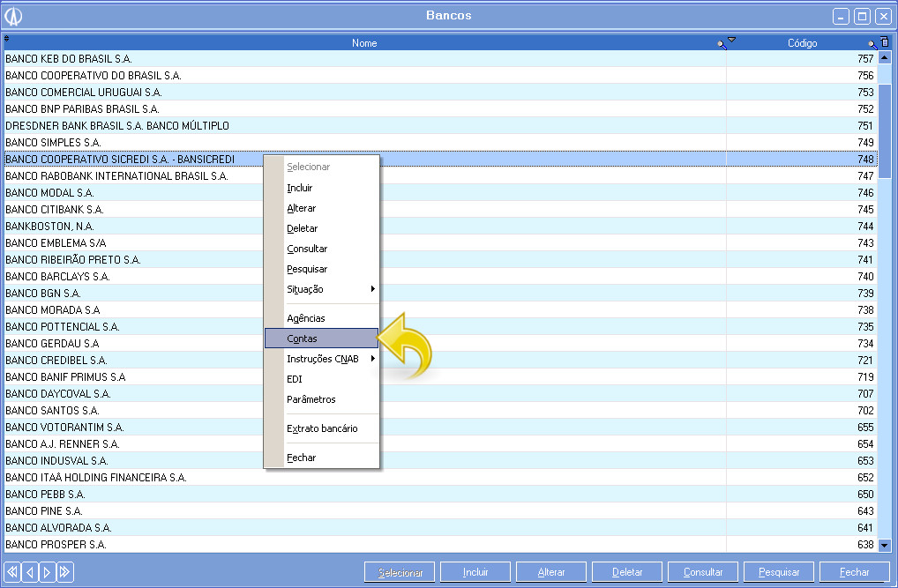Sort by the Código column header
Screen dimensions: 898x588
point(802,43)
